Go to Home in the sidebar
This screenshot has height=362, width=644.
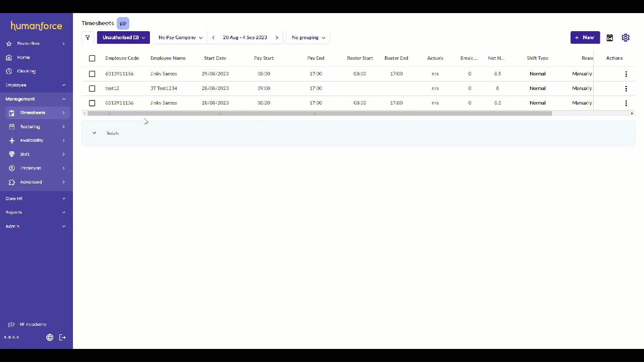tap(23, 57)
